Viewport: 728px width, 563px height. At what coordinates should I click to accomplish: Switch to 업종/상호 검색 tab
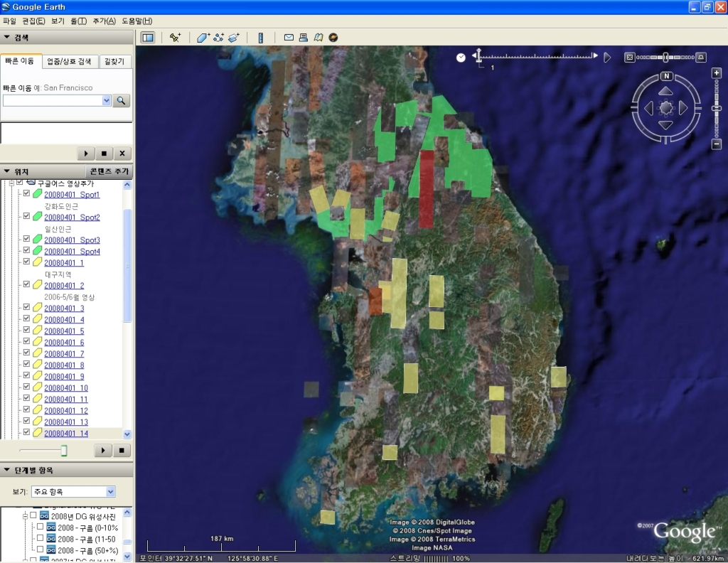tap(69, 61)
